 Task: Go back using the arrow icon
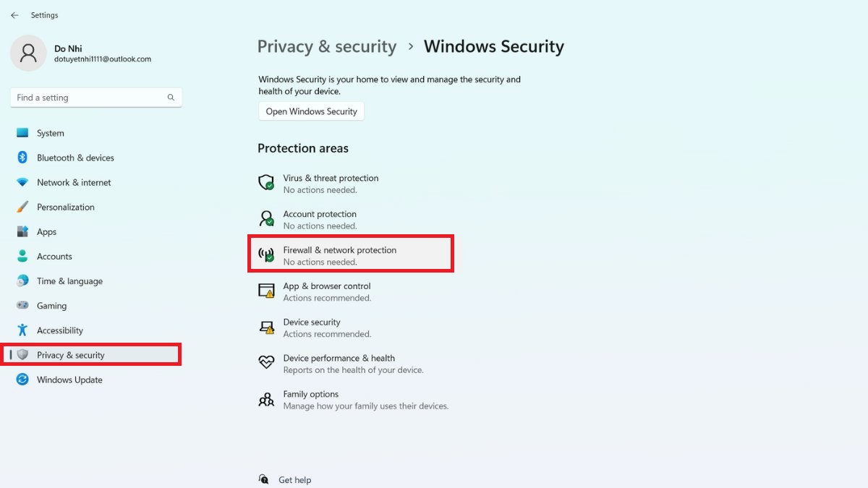(x=14, y=15)
